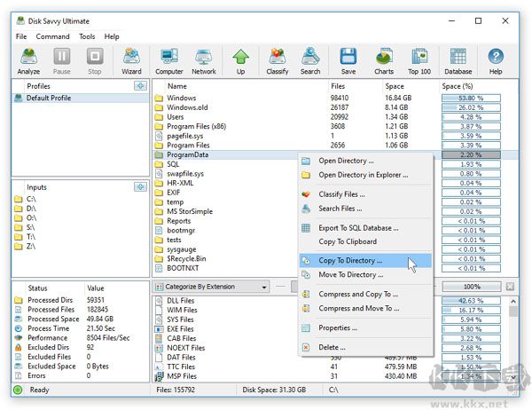
Task: Click the Classify Files menu icon
Action: coord(306,194)
